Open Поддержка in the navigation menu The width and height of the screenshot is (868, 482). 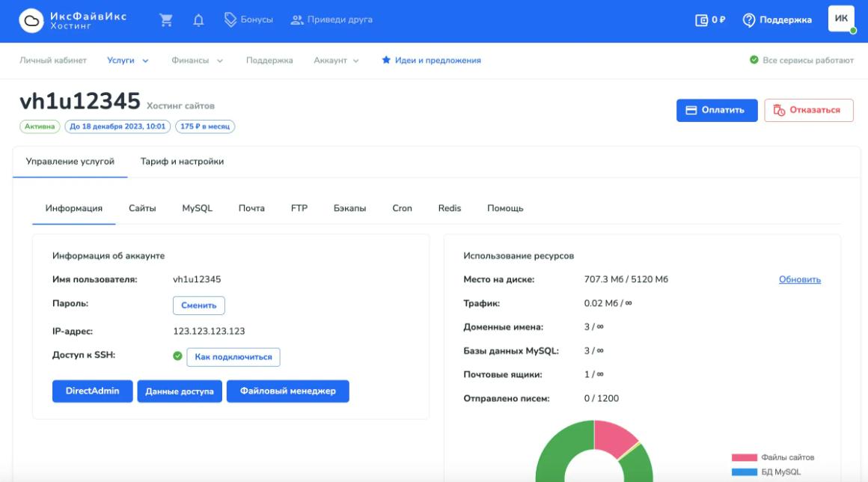coord(269,61)
